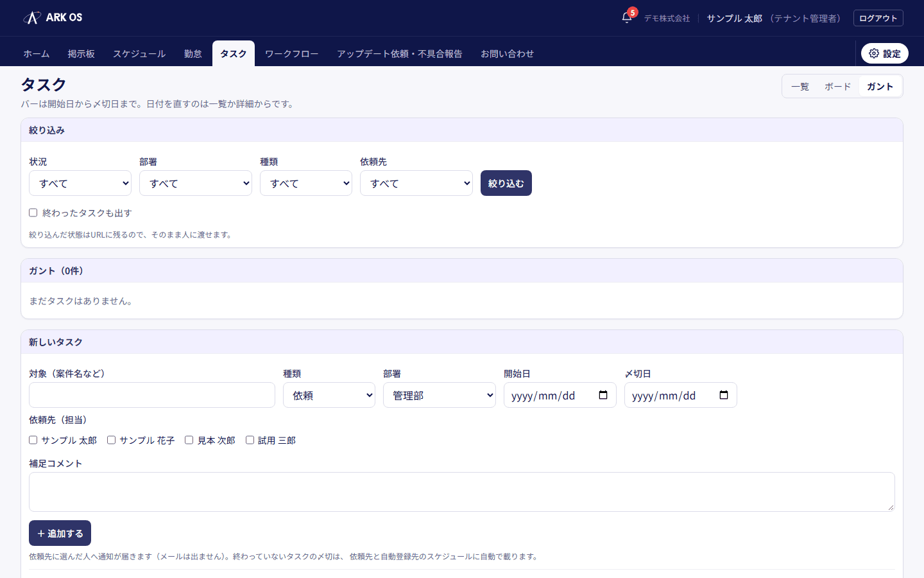Click the 絞り込み section header
This screenshot has height=578, width=924.
[462, 130]
